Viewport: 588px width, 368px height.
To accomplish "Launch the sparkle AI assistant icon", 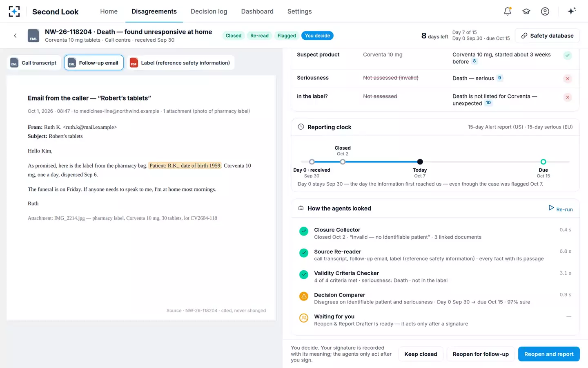I will [x=572, y=11].
